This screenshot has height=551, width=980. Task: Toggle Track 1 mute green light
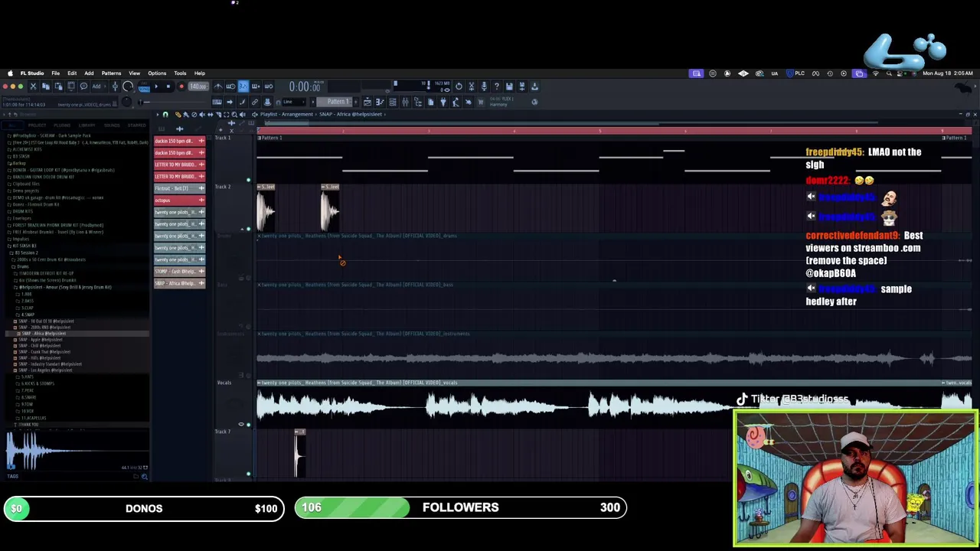[248, 180]
